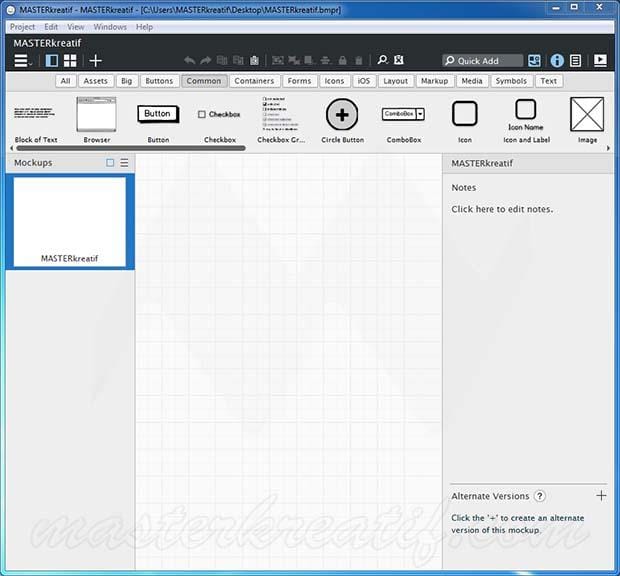
Task: Open the Zoom magnifier tool
Action: pos(382,60)
